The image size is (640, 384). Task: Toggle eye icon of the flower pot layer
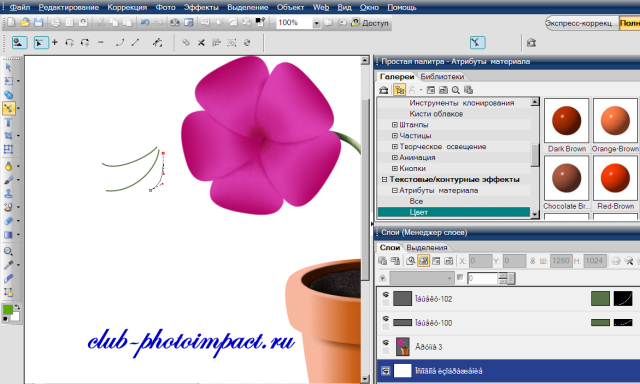click(x=385, y=343)
